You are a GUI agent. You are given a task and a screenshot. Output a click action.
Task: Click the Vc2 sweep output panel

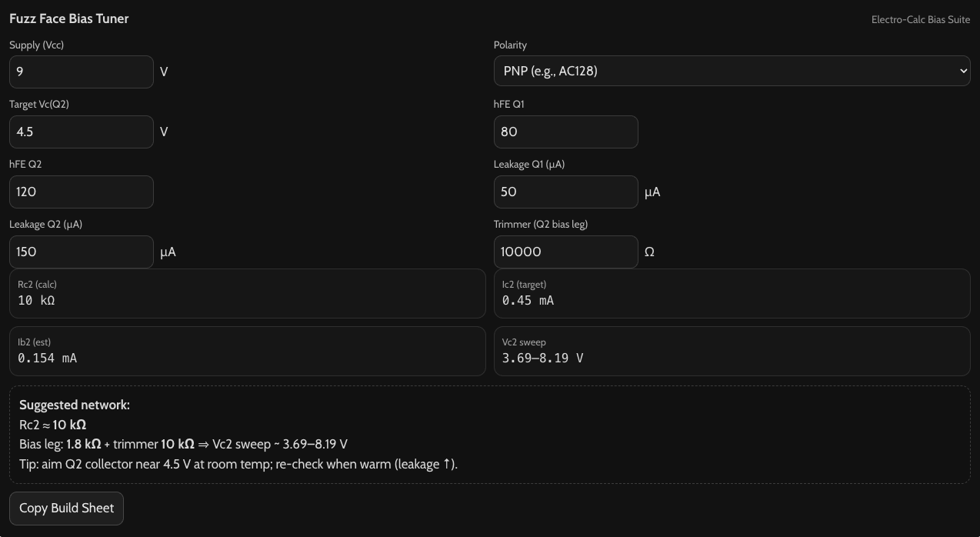coord(731,351)
